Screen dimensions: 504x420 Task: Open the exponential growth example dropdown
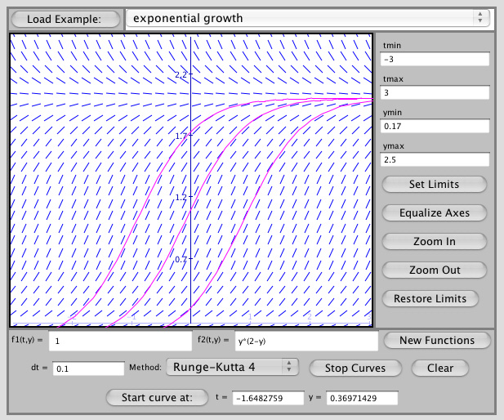pos(307,18)
